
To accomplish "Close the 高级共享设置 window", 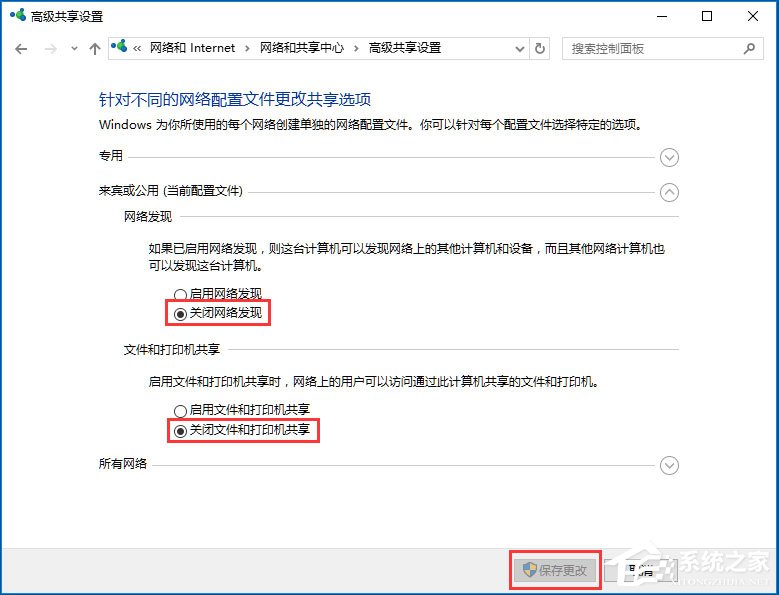I will (753, 16).
